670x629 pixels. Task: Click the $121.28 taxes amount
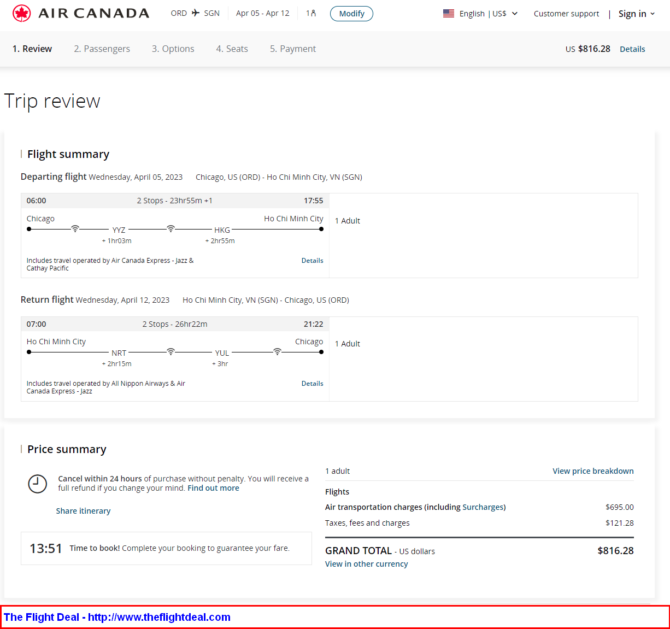[x=620, y=523]
